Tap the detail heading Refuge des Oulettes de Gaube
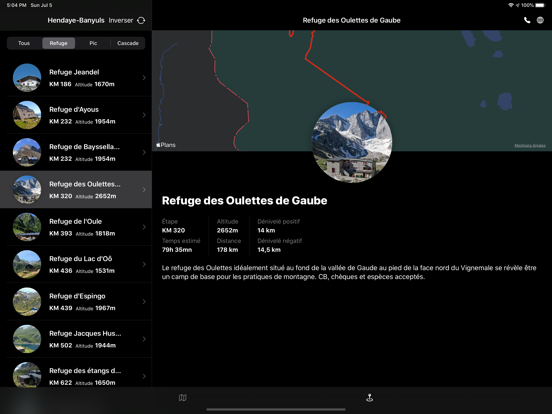Screen dimensions: 552x414 pos(244,201)
